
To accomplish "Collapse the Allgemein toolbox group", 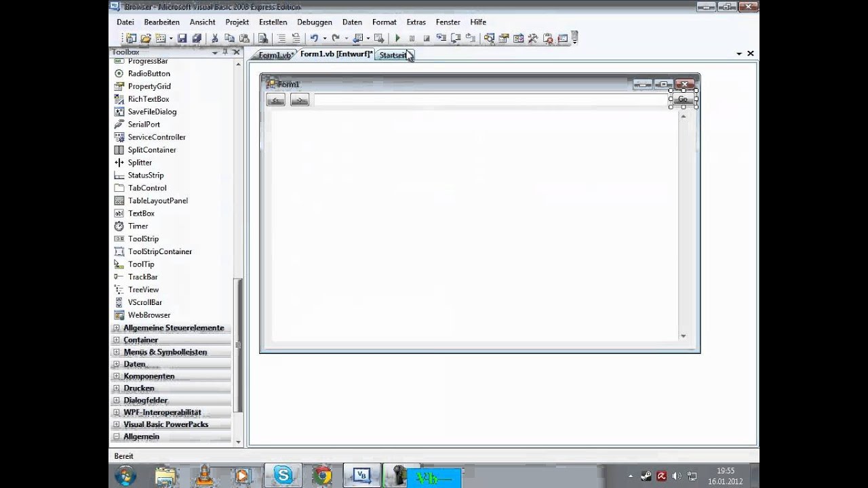I will pyautogui.click(x=117, y=436).
